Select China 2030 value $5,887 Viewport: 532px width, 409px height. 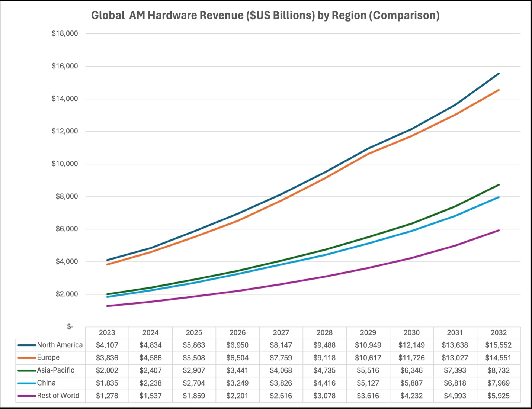pos(411,383)
